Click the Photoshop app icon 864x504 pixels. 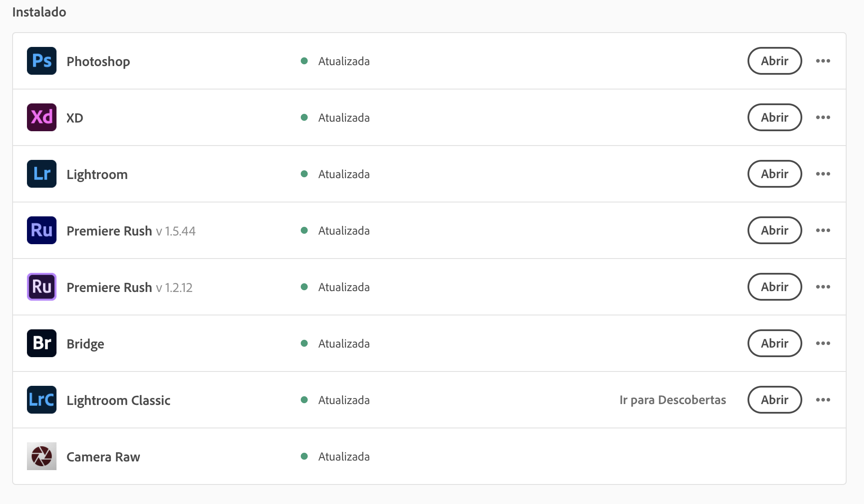[41, 61]
